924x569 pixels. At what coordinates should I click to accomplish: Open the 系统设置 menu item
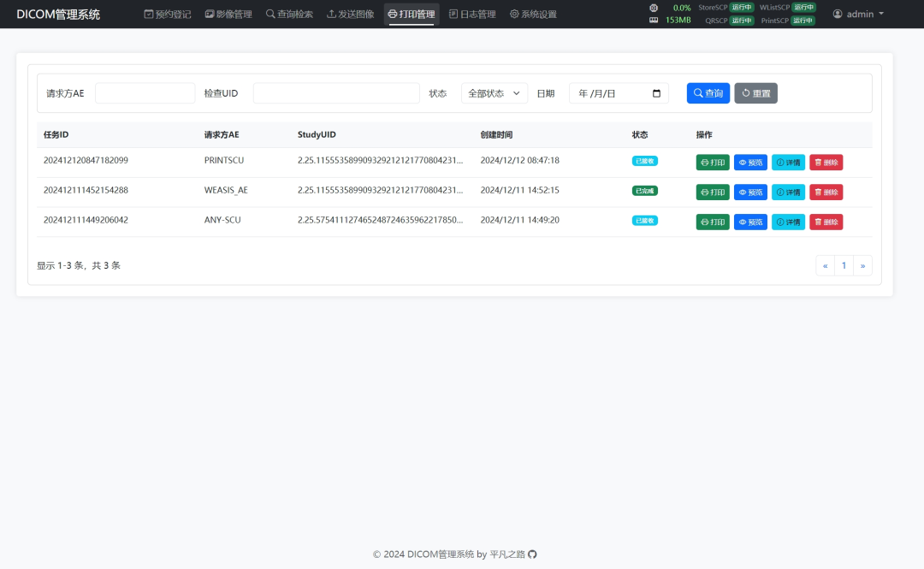(x=533, y=15)
